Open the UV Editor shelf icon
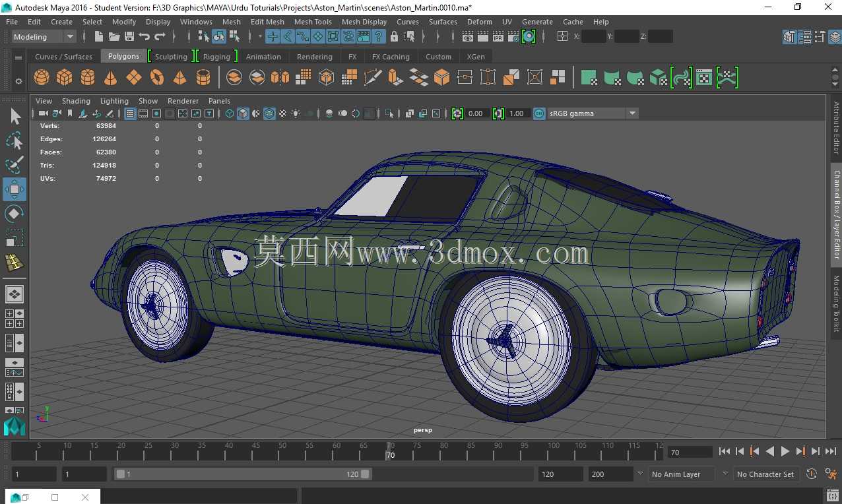 tap(704, 78)
